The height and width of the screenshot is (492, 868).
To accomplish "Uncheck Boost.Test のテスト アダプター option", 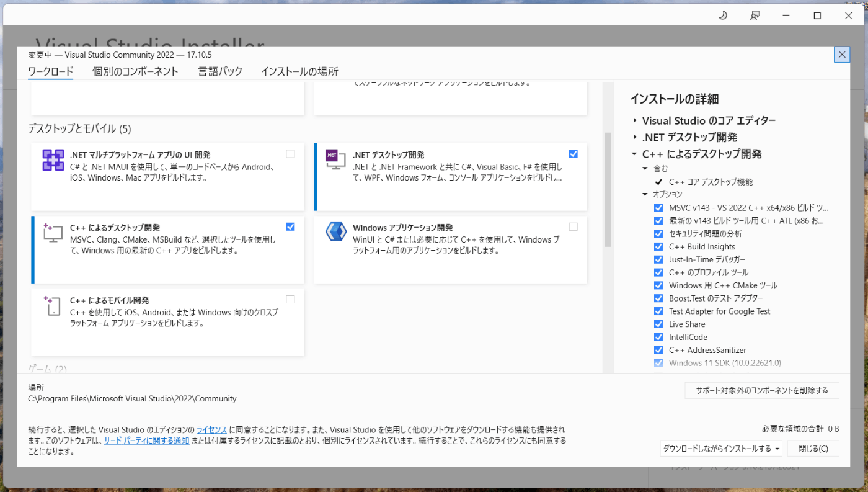I will [658, 298].
